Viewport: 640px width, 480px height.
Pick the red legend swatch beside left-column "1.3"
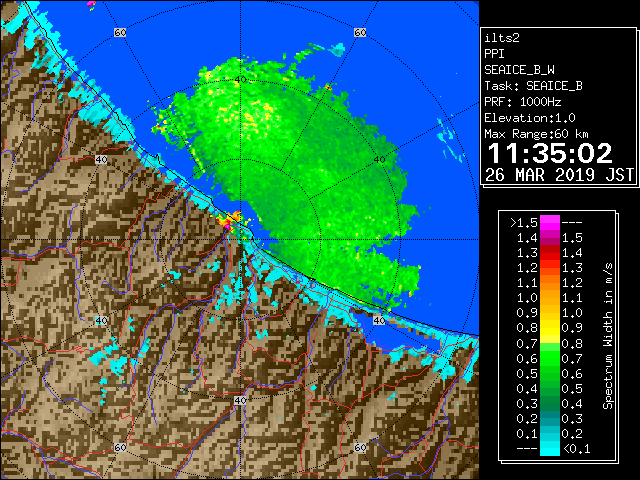click(x=550, y=253)
